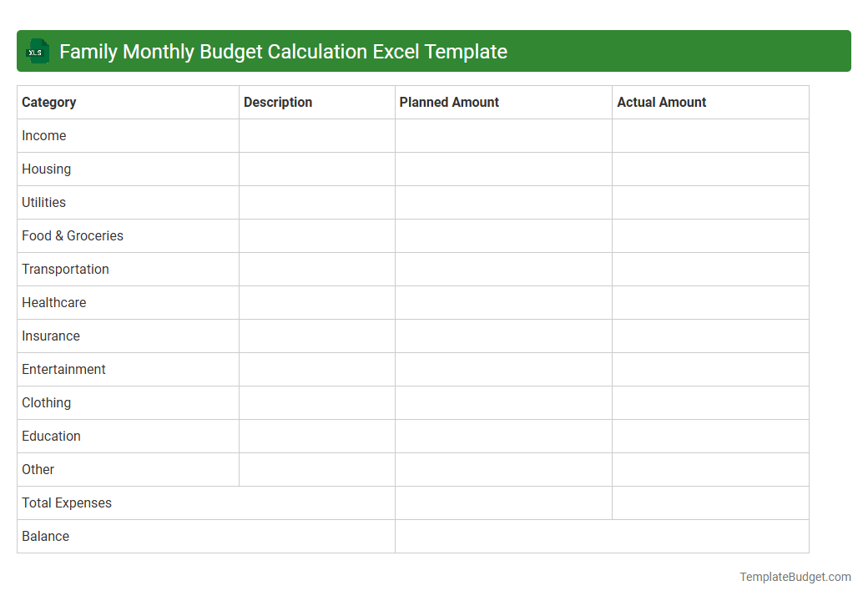The image size is (868, 601).
Task: Click the Total Expenses row
Action: [x=66, y=503]
